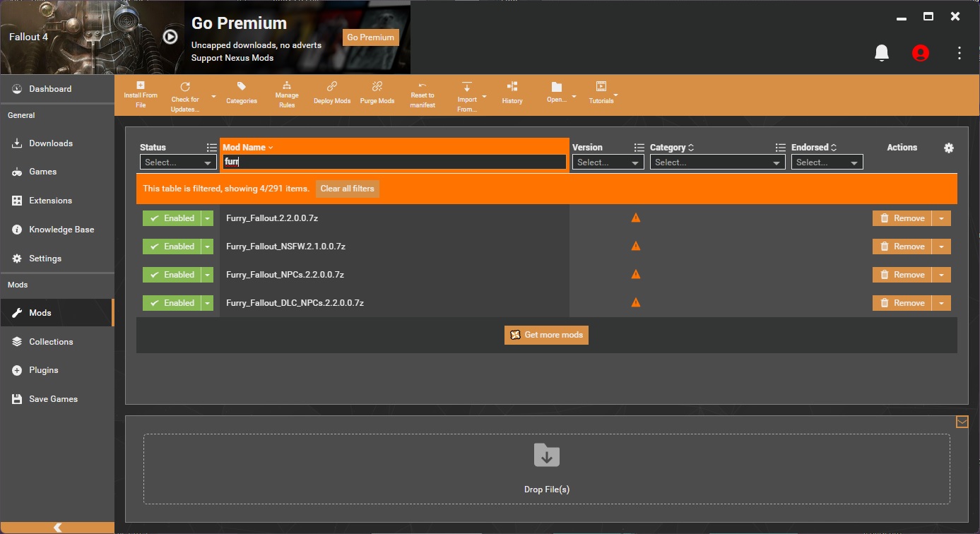980x534 pixels.
Task: Expand the Category filter dropdown
Action: coord(716,162)
